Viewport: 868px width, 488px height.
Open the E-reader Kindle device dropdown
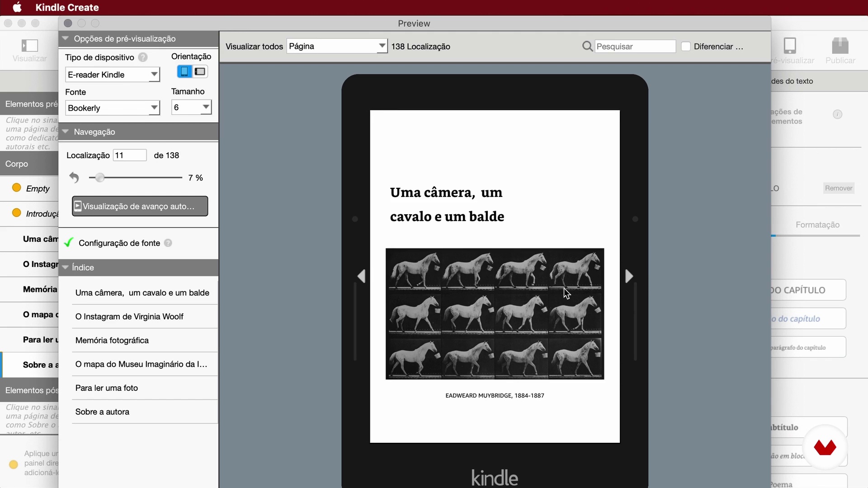click(113, 75)
